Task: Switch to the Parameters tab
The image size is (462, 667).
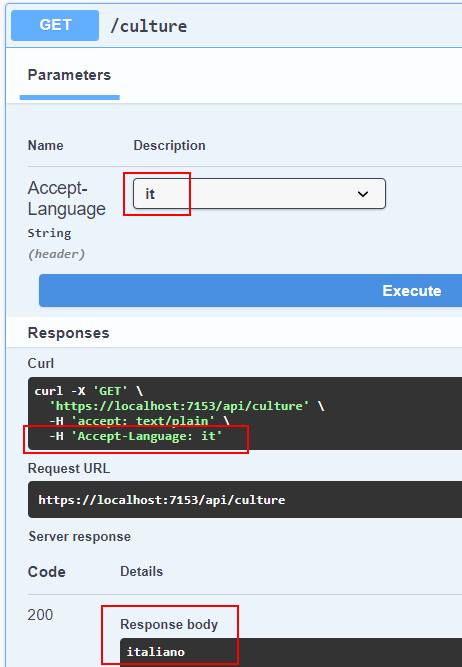Action: [x=69, y=75]
